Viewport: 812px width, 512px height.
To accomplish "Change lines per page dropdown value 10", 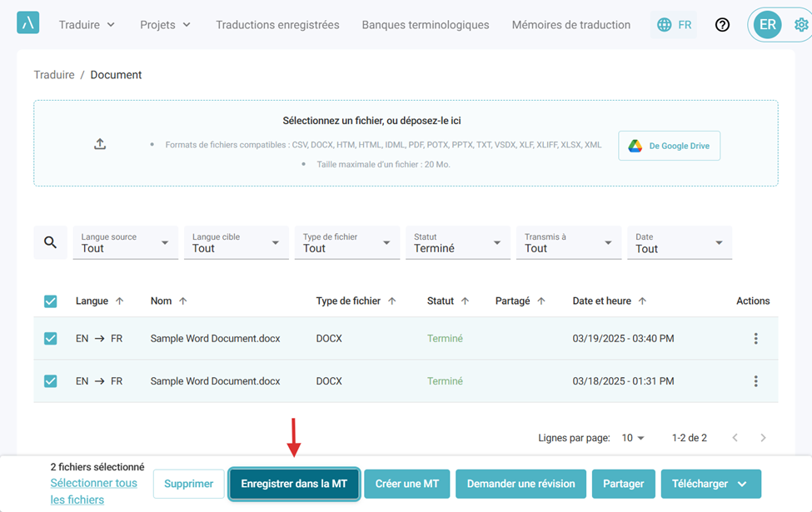I will pos(632,438).
